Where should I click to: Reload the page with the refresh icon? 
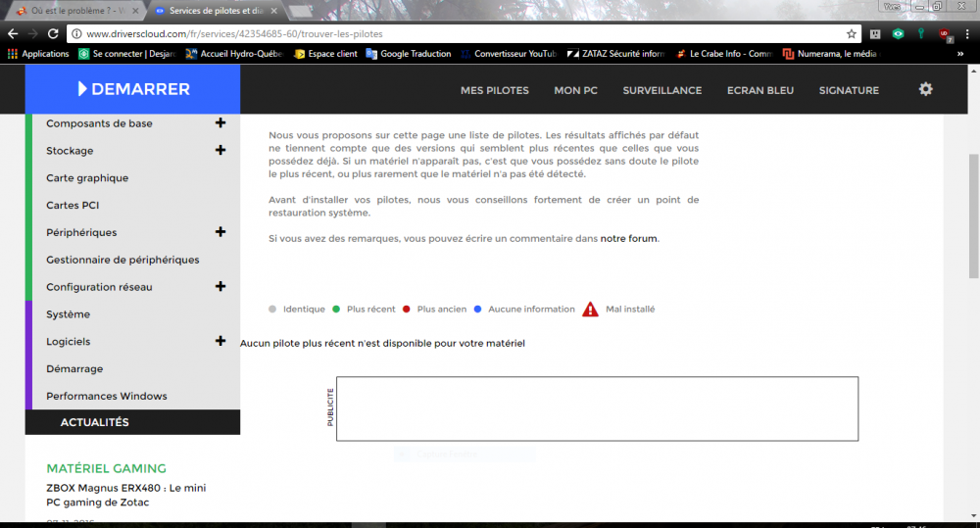(53, 33)
